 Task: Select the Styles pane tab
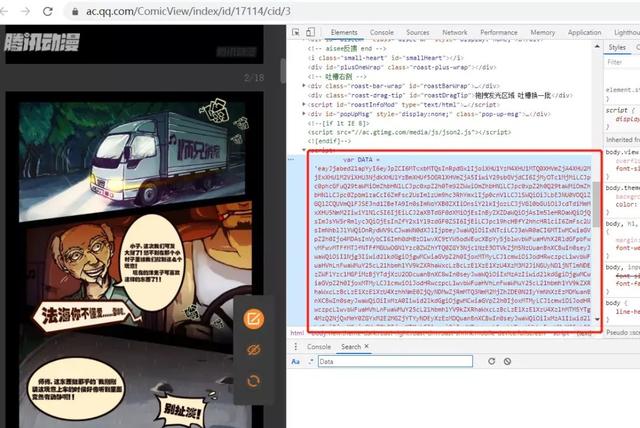pos(617,47)
